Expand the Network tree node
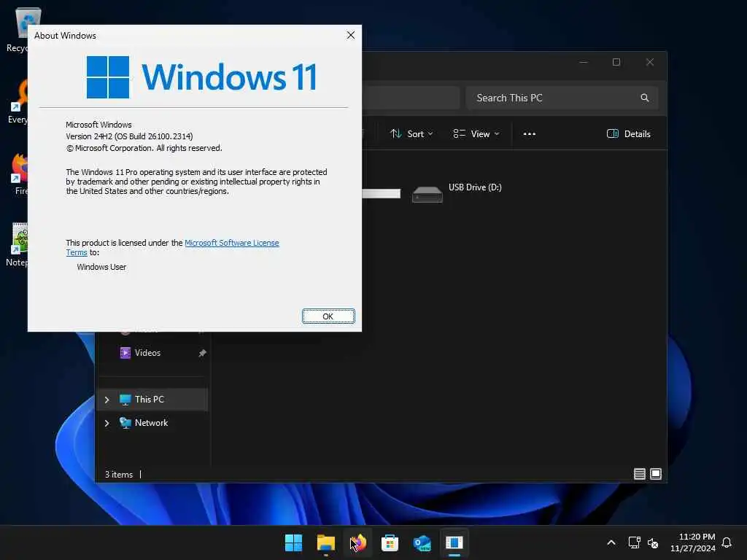This screenshot has width=747, height=560. 107,423
